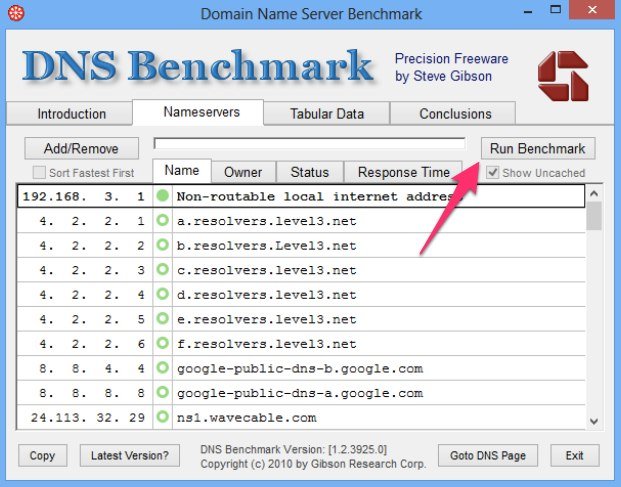This screenshot has width=621, height=487.
Task: Click status circle for b.resolvers.Level3.net
Action: coord(162,245)
